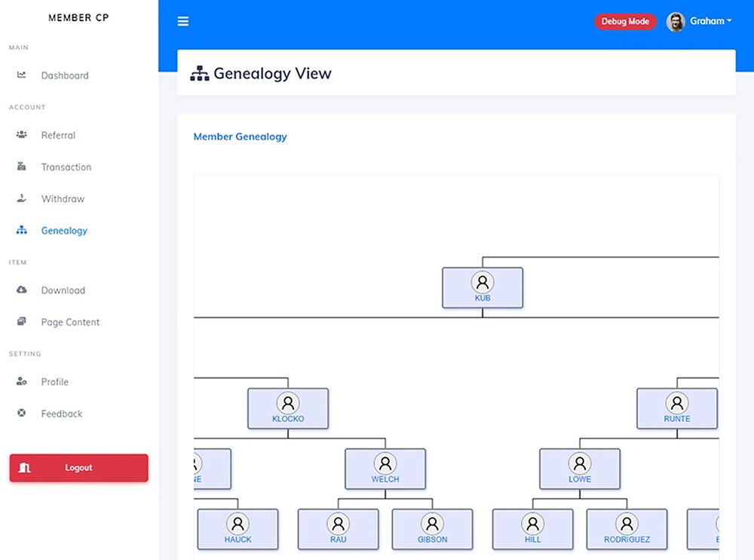Click the Referral users icon
The height and width of the screenshot is (560, 754).
coord(22,135)
